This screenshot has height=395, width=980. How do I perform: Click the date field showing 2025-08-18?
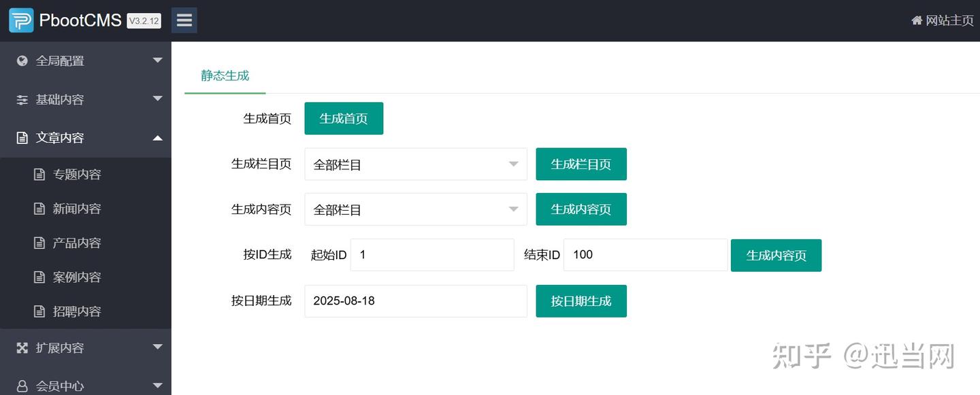(416, 300)
